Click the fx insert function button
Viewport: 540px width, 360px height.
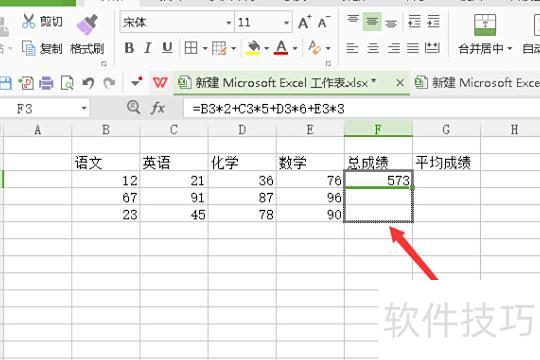pos(158,109)
